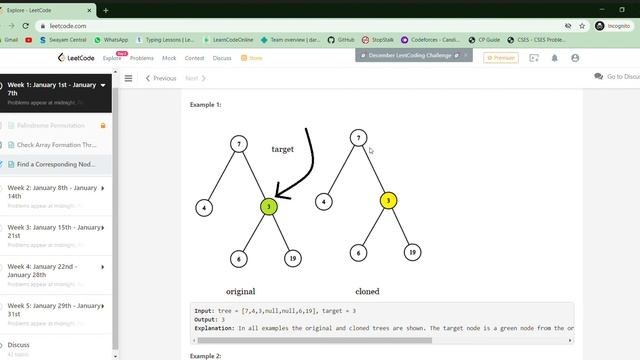
Task: Bookmark this page with star icon
Action: coord(582,26)
